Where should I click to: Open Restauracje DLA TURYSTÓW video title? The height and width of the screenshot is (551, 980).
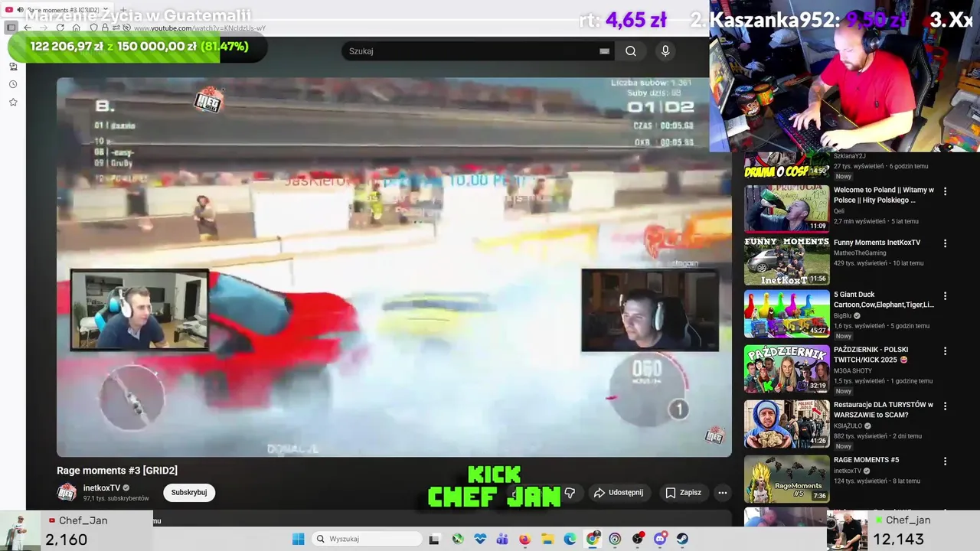coord(884,409)
